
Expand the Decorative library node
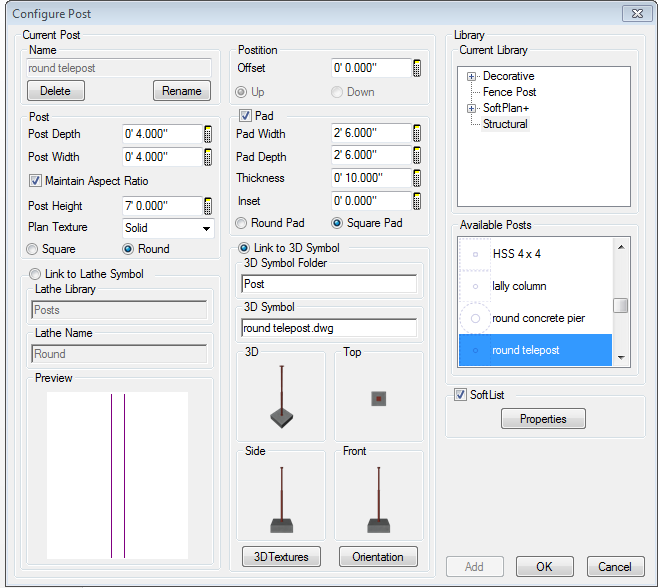coord(471,77)
